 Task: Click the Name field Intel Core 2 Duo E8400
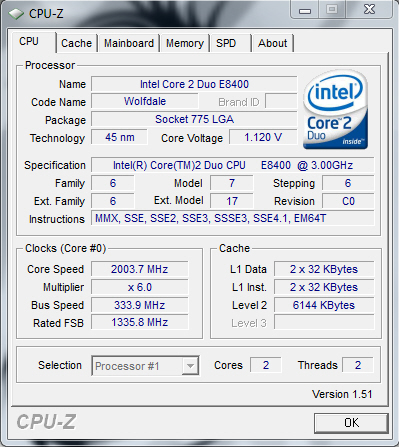pos(194,84)
